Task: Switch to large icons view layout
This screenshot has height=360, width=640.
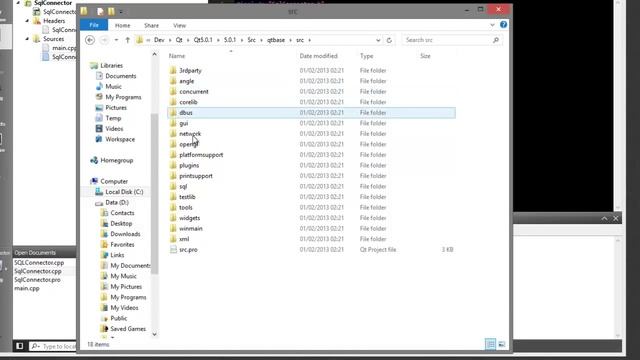Action: (x=502, y=344)
